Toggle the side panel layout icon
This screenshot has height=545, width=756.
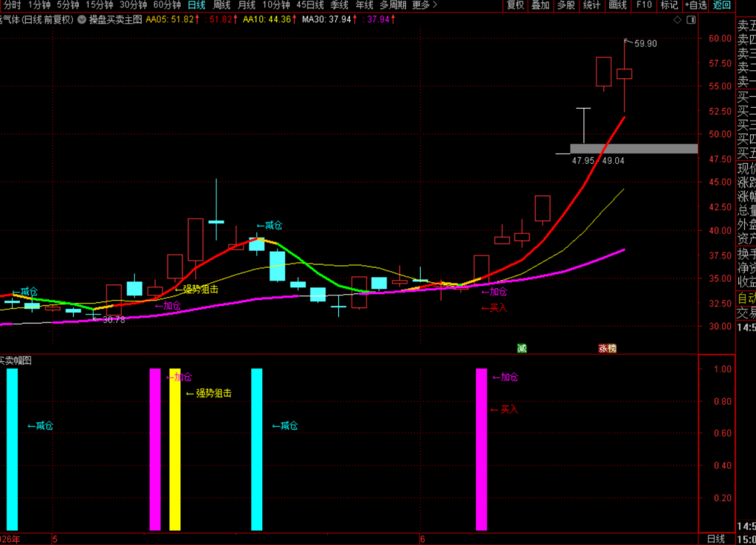(691, 20)
